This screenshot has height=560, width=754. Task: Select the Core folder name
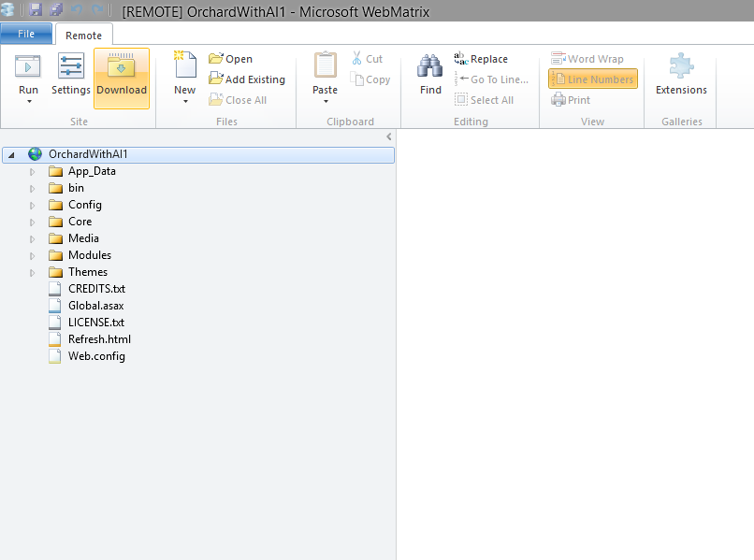80,222
